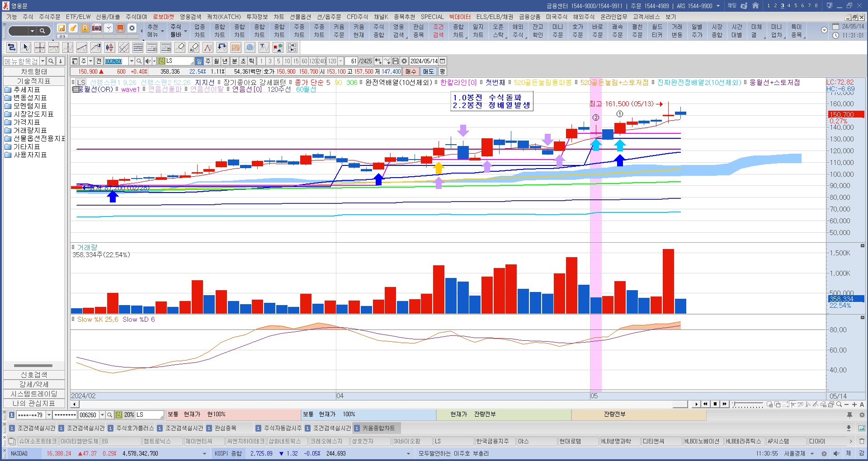
Task: Click the padlock lock icon
Action: (x=85, y=28)
